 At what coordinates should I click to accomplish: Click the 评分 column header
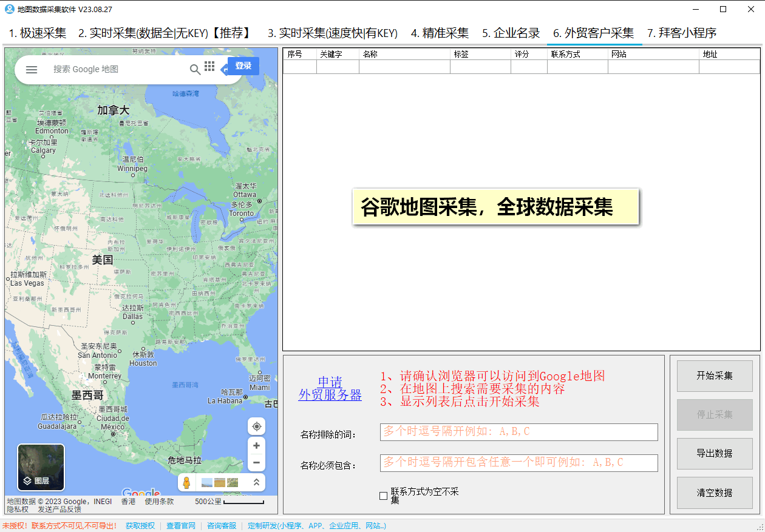tap(529, 54)
